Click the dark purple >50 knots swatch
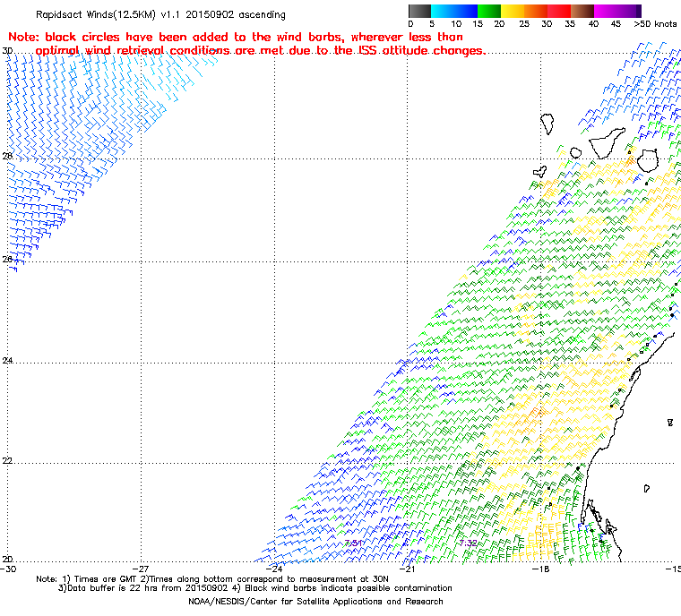 [x=639, y=11]
